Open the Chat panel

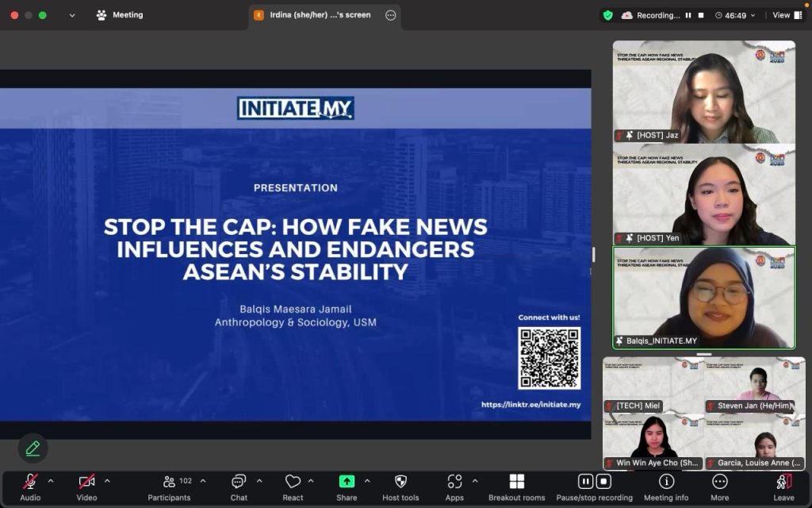pyautogui.click(x=239, y=482)
